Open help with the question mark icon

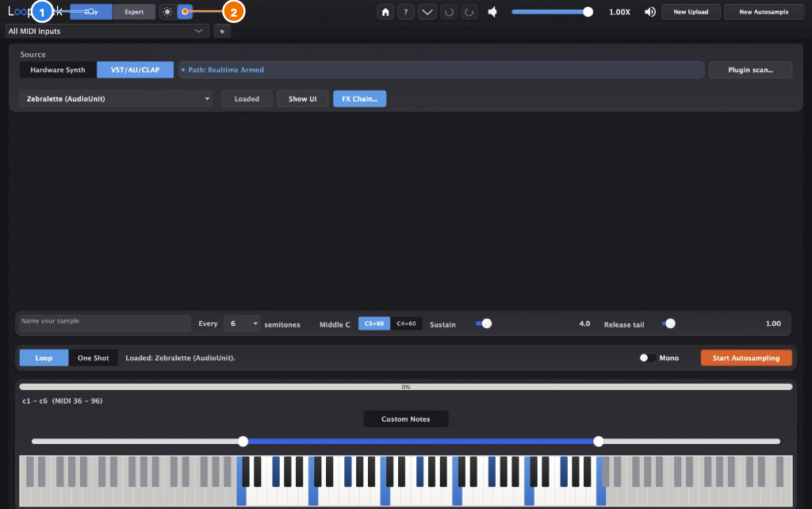click(x=406, y=12)
